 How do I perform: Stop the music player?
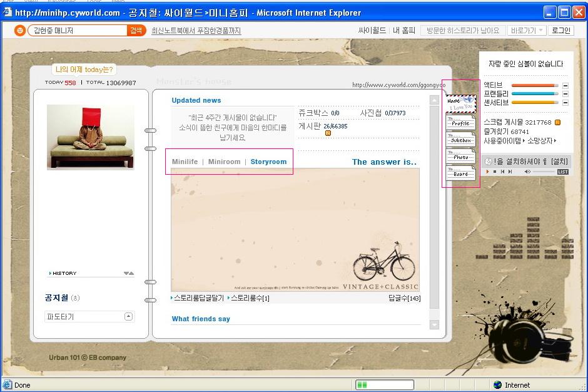(495, 172)
